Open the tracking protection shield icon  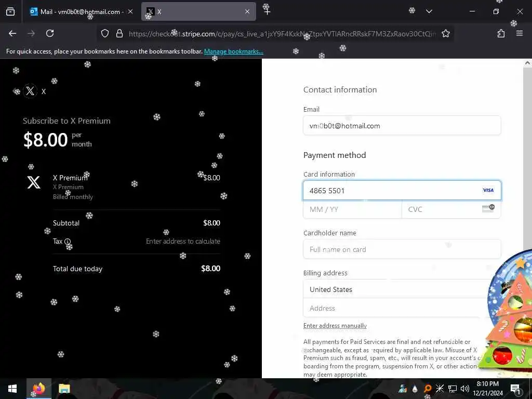105,33
